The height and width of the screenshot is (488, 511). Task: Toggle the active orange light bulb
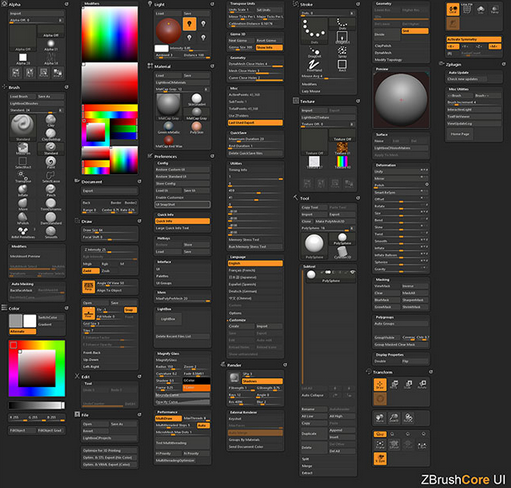(x=189, y=24)
